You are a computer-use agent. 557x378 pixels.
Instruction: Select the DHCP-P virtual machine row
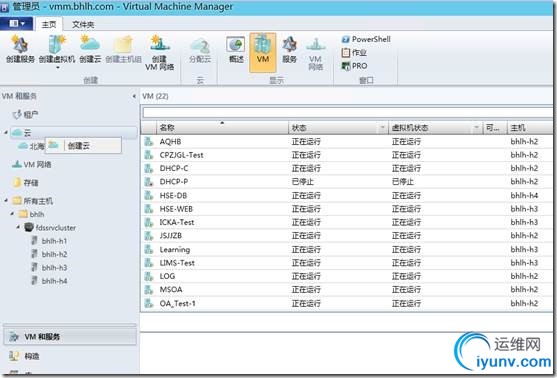click(347, 182)
